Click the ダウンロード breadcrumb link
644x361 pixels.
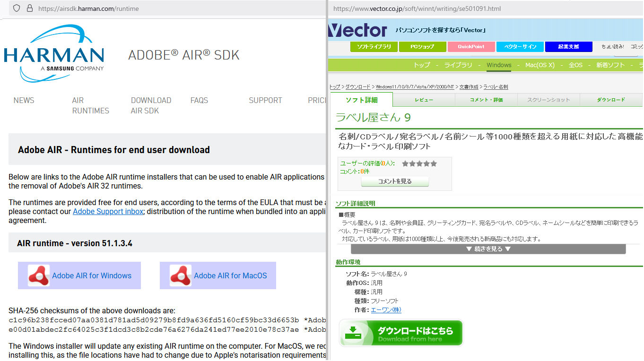pyautogui.click(x=357, y=87)
